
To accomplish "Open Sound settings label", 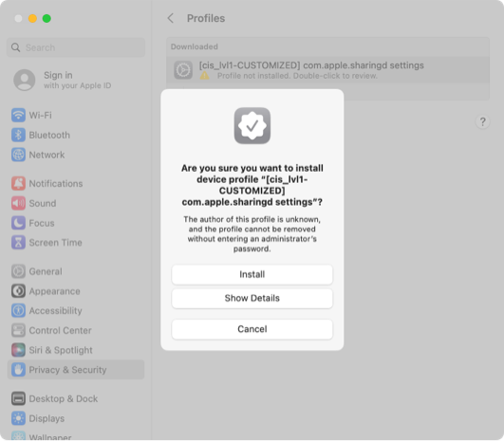I will pos(43,203).
